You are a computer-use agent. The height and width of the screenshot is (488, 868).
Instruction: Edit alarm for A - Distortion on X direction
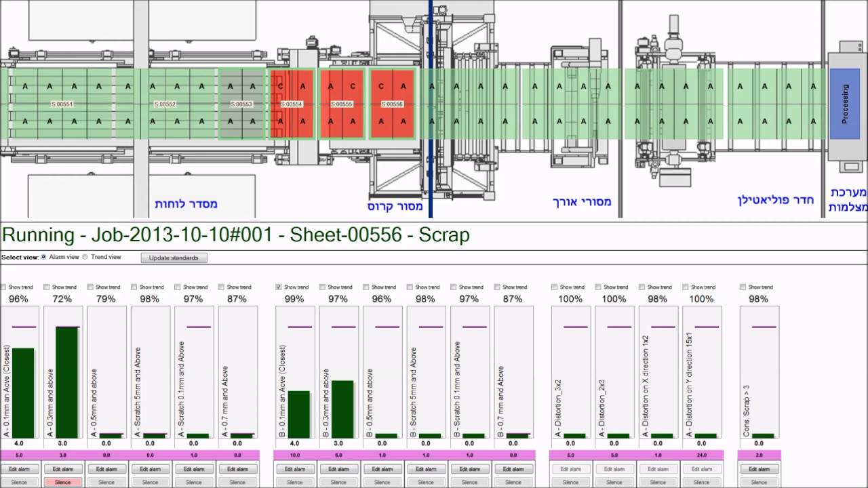point(657,469)
